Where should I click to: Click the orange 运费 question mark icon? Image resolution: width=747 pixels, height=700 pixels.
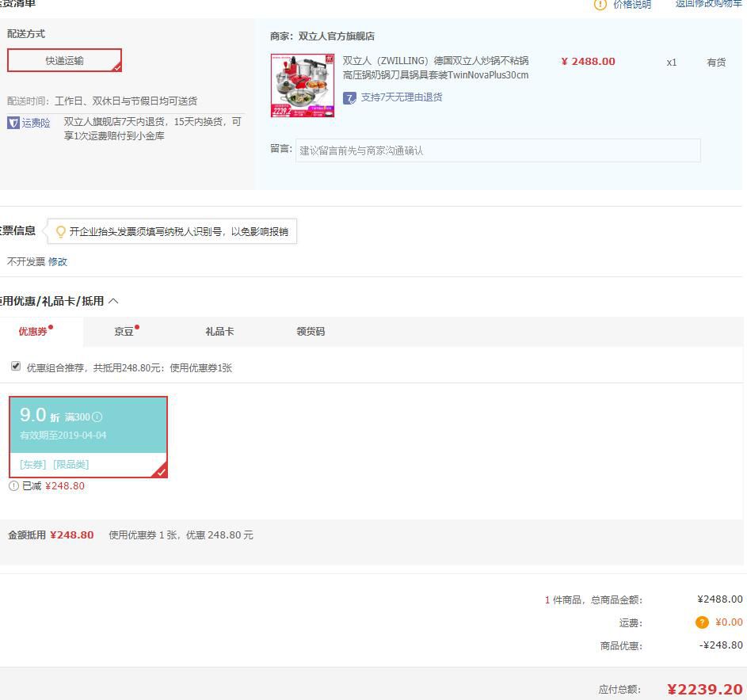click(x=702, y=622)
